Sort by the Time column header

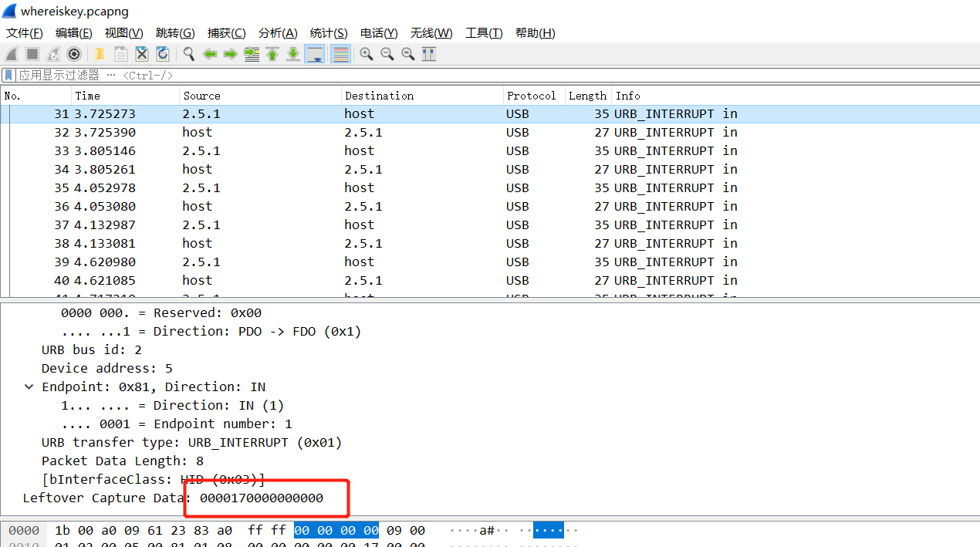(126, 96)
